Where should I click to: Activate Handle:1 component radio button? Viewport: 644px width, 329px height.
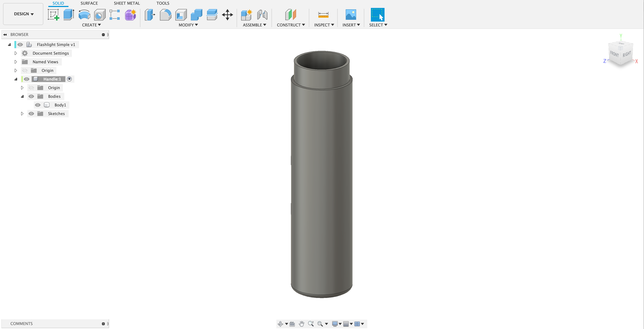(x=70, y=79)
